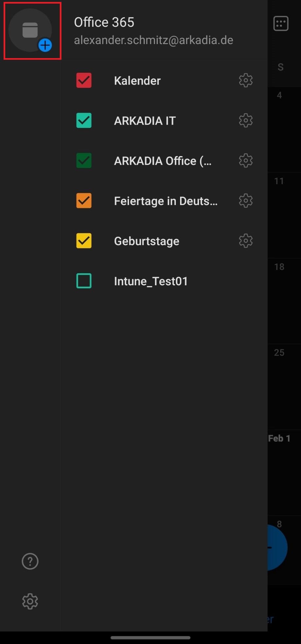Tap the add calendar icon with plus badge
The height and width of the screenshot is (644, 301).
(x=30, y=30)
